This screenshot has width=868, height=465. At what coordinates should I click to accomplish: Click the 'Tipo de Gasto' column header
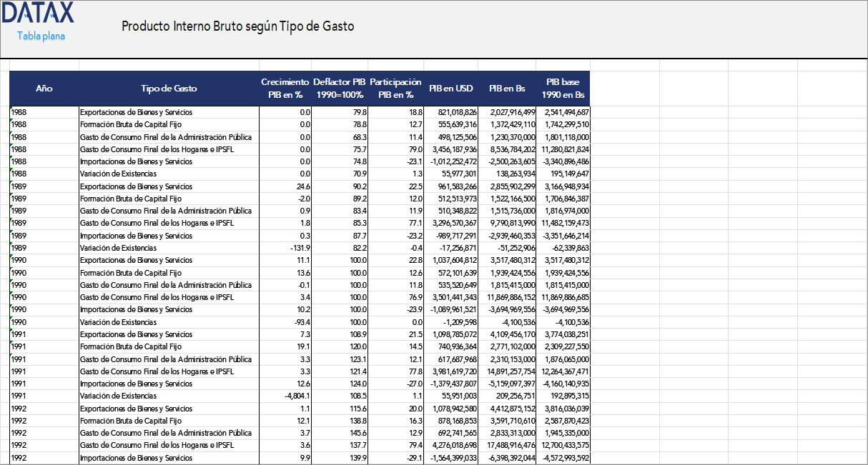[168, 89]
